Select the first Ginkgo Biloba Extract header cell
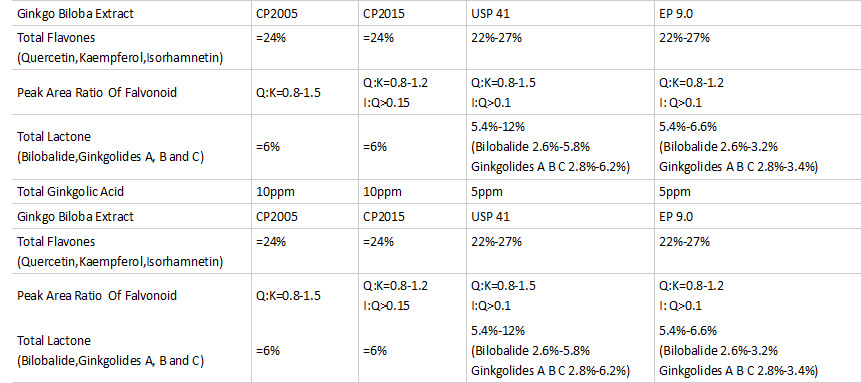The width and height of the screenshot is (861, 383). click(75, 14)
